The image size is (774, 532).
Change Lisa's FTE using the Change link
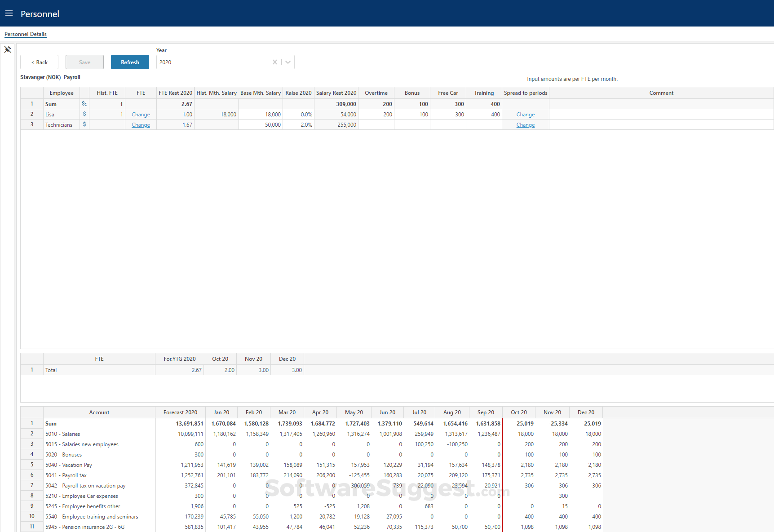[x=141, y=114]
